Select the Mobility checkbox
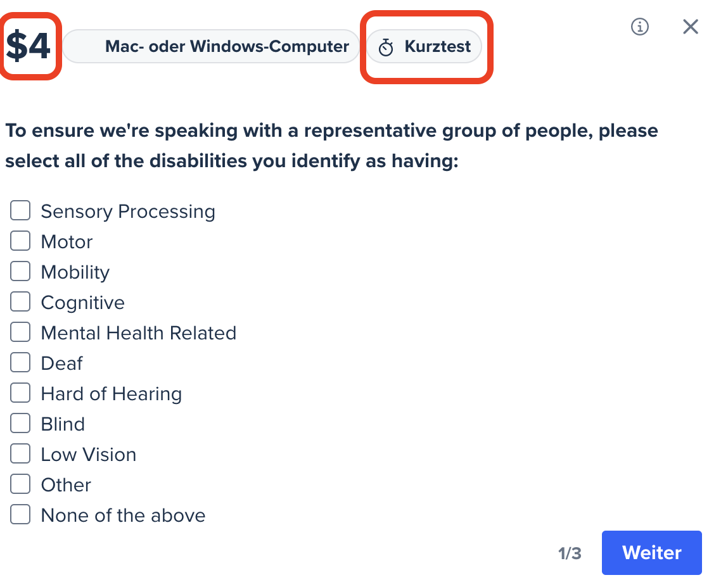The image size is (728, 587). (x=20, y=271)
